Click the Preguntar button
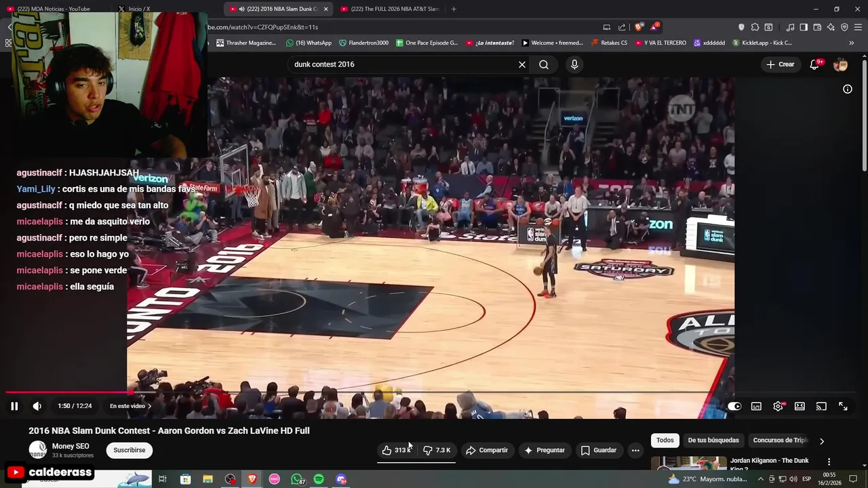868x488 pixels. (x=545, y=450)
